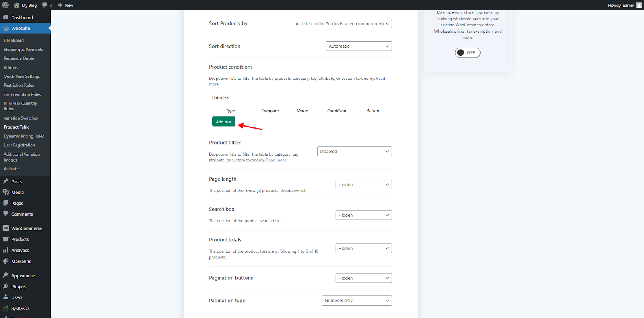The width and height of the screenshot is (644, 318).
Task: Open Woosuite Dashboard submenu item
Action: coord(14,40)
